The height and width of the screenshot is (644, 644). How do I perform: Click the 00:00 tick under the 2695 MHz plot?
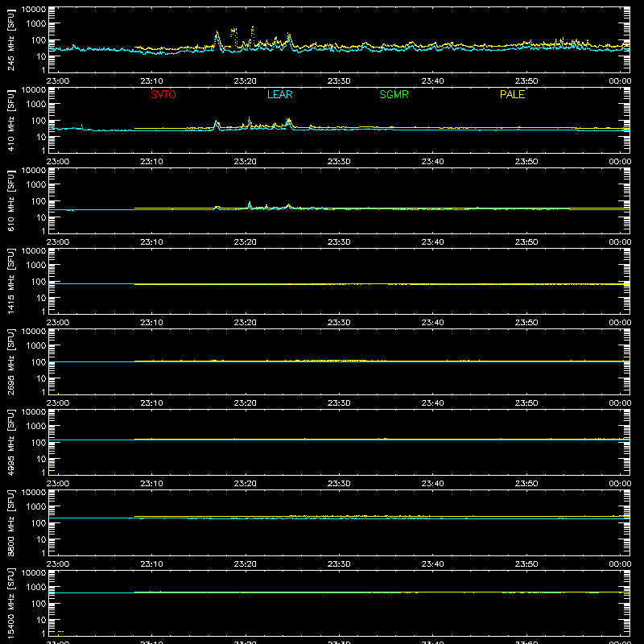620,403
